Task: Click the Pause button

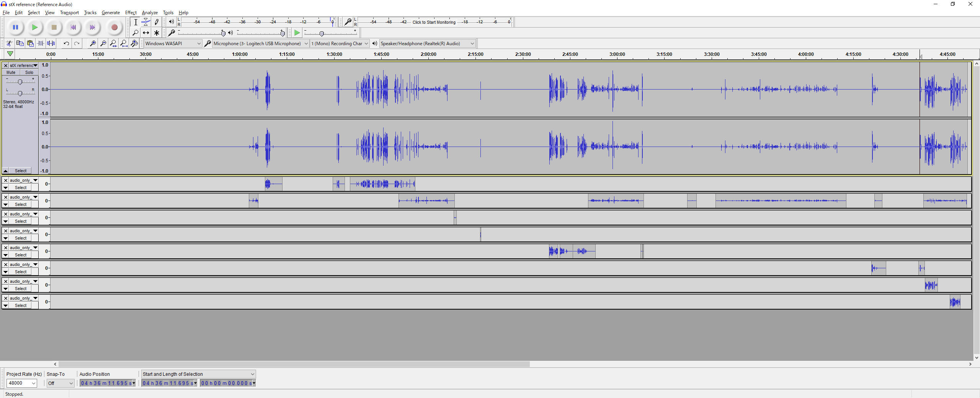Action: click(15, 27)
